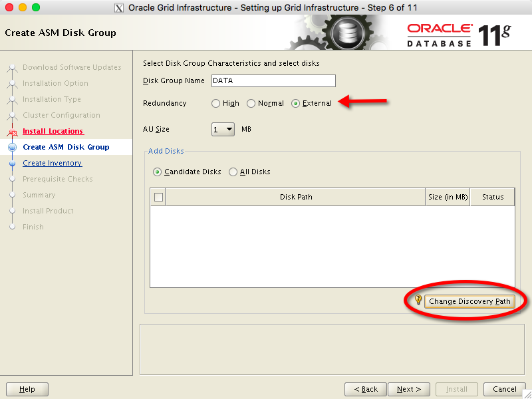Click the green zoom window button

click(36, 7)
